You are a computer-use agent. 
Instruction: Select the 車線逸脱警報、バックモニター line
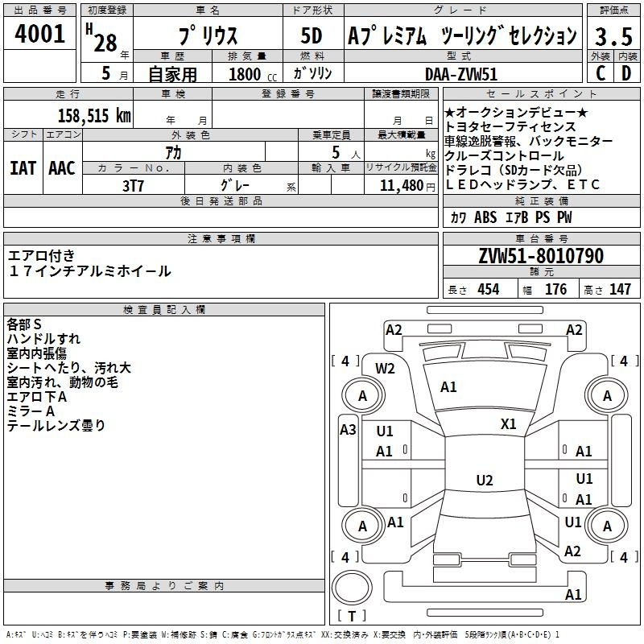[529, 141]
